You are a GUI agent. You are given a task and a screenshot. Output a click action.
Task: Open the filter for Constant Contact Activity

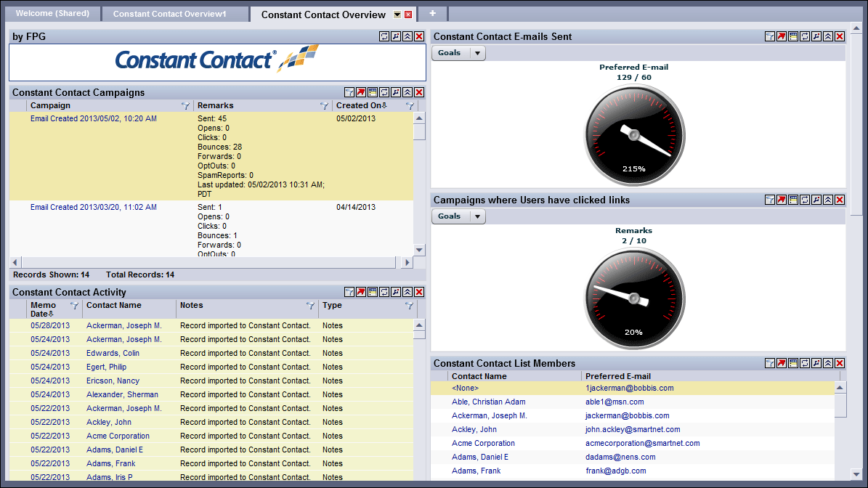pyautogui.click(x=349, y=291)
